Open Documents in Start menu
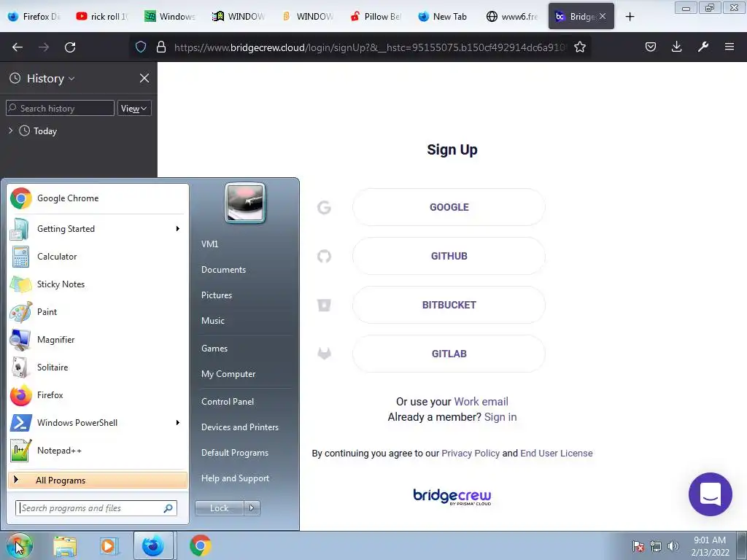Screen dimensions: 747x560 [223, 270]
